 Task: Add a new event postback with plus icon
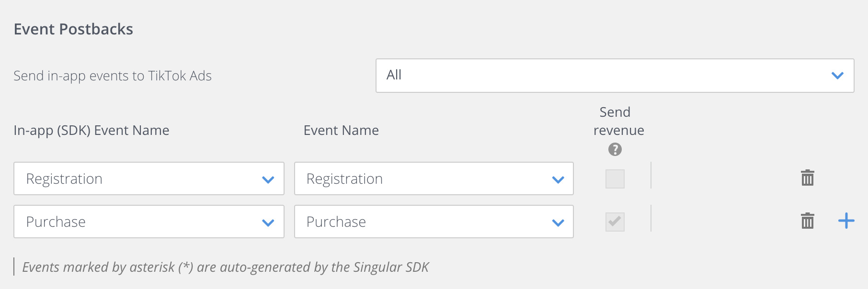(x=846, y=221)
